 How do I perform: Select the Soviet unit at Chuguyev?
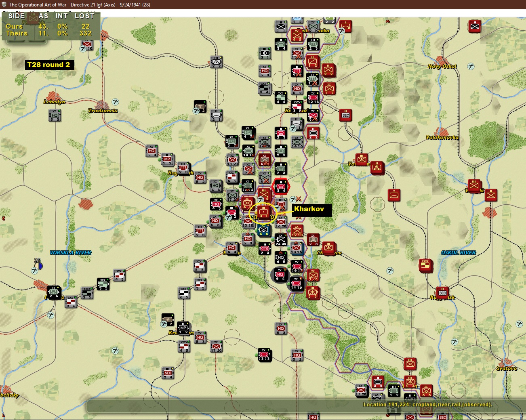click(x=329, y=248)
